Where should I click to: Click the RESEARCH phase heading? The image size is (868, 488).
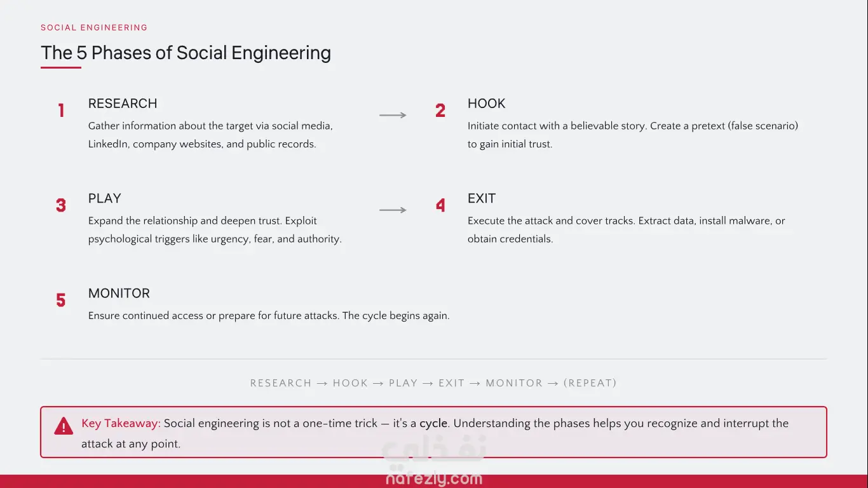point(123,104)
